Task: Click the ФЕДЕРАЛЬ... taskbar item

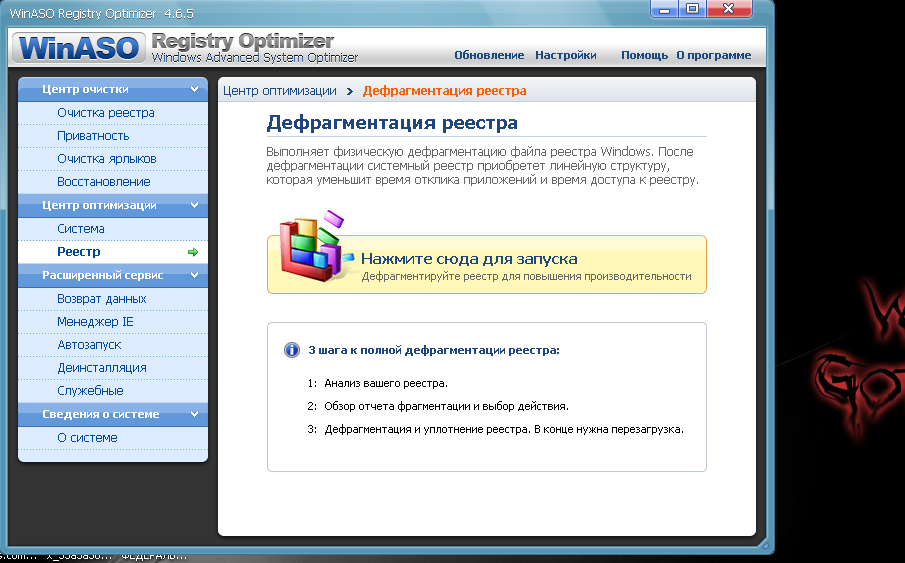Action: point(154,557)
